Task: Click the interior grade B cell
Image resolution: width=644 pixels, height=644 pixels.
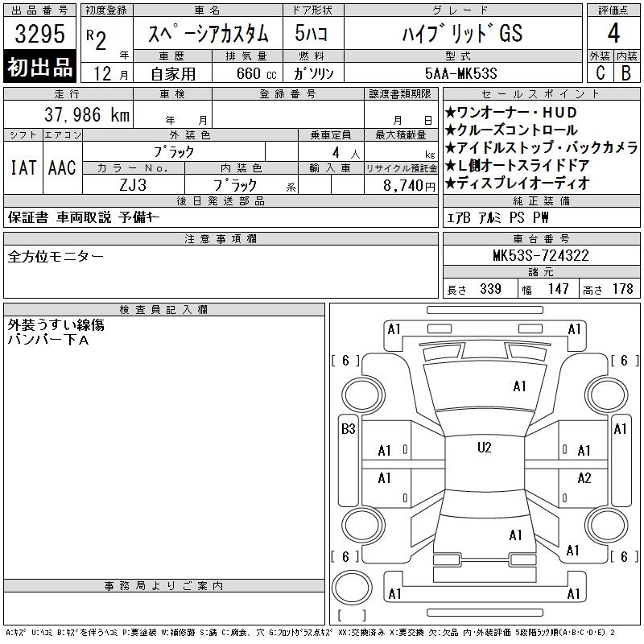Action: (x=626, y=72)
